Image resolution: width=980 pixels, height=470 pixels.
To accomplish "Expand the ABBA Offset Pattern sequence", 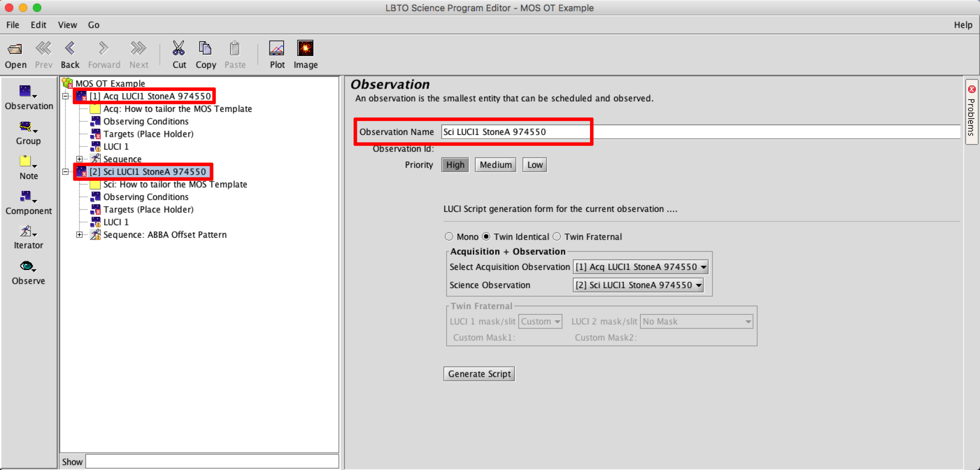I will pos(79,235).
